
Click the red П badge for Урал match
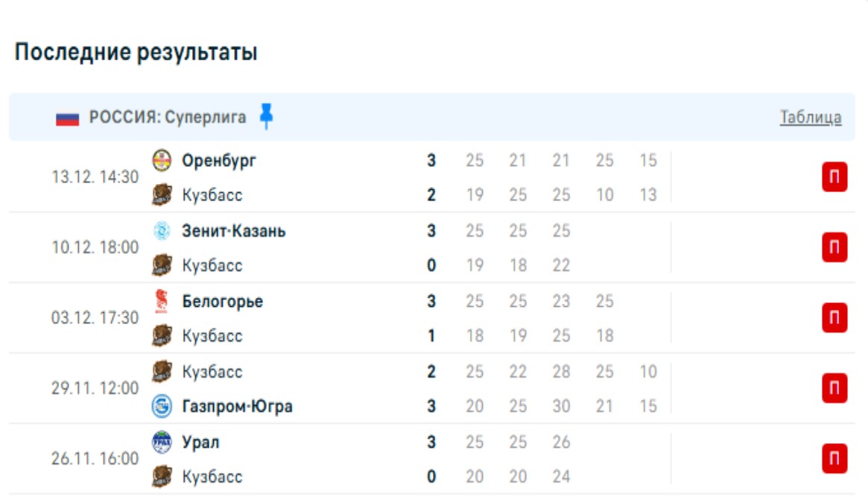coord(834,459)
